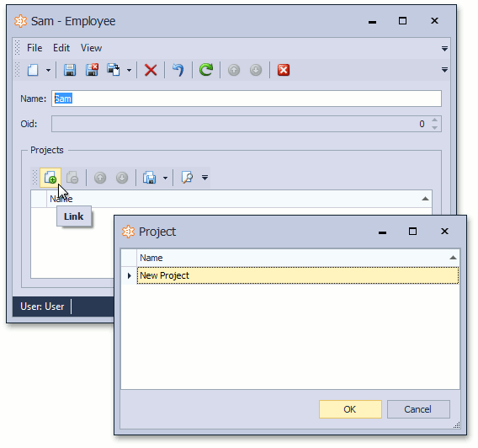Confirm with the OK button
This screenshot has width=478, height=448.
(x=350, y=409)
